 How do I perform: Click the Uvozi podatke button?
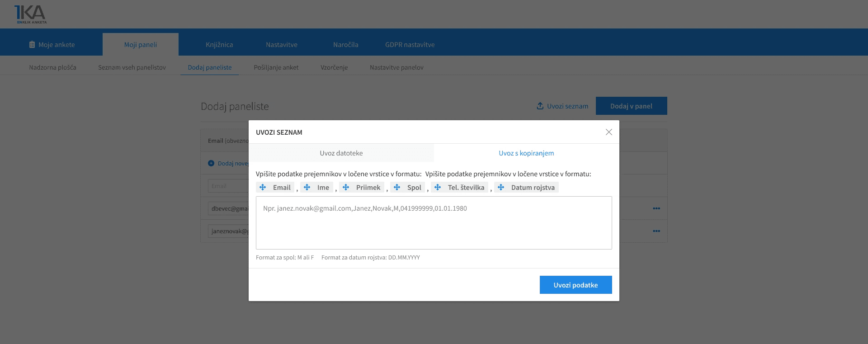point(576,285)
